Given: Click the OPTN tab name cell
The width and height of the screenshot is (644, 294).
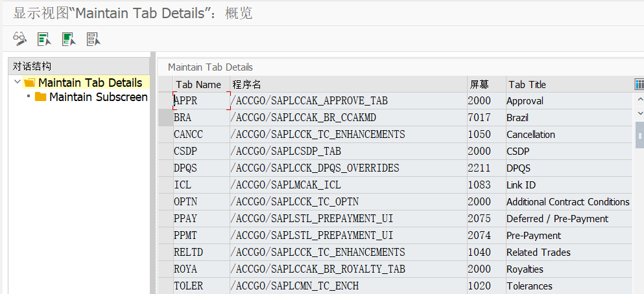Looking at the screenshot, I should pyautogui.click(x=201, y=202).
